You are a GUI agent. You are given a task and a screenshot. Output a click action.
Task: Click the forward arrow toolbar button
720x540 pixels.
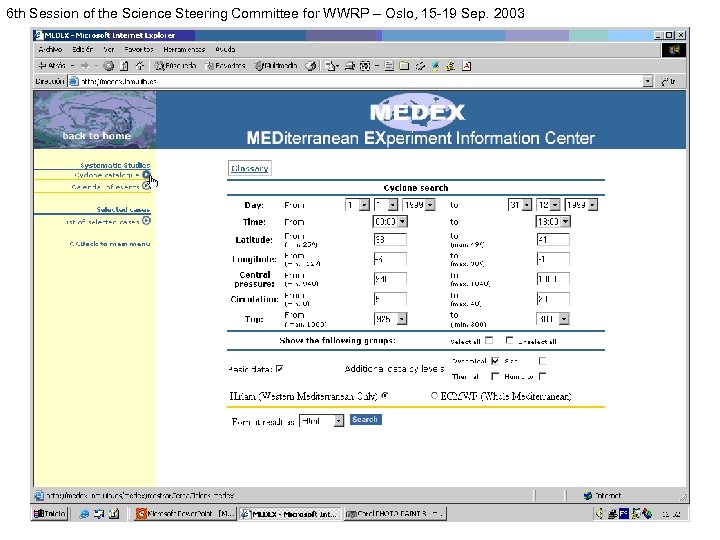coord(85,66)
